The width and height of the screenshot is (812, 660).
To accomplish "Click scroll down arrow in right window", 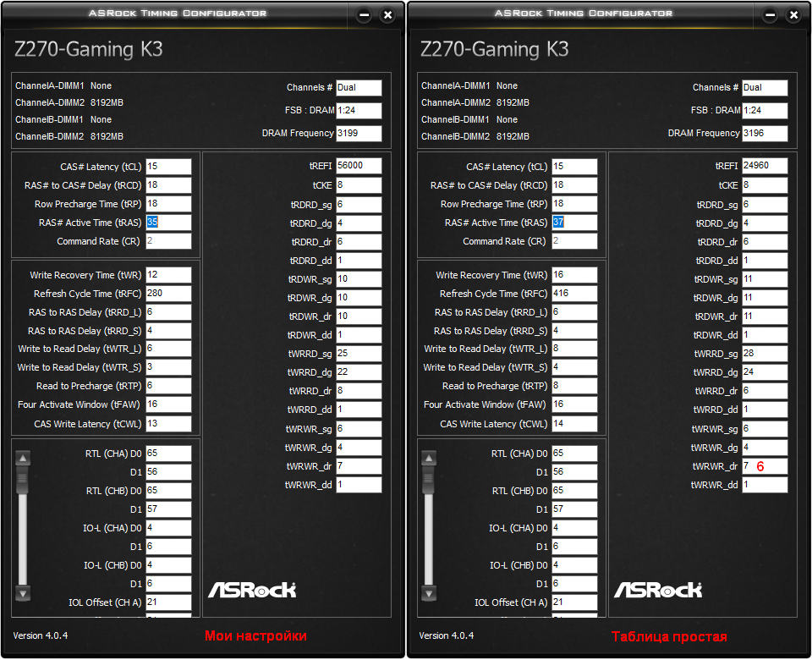I will pyautogui.click(x=429, y=592).
